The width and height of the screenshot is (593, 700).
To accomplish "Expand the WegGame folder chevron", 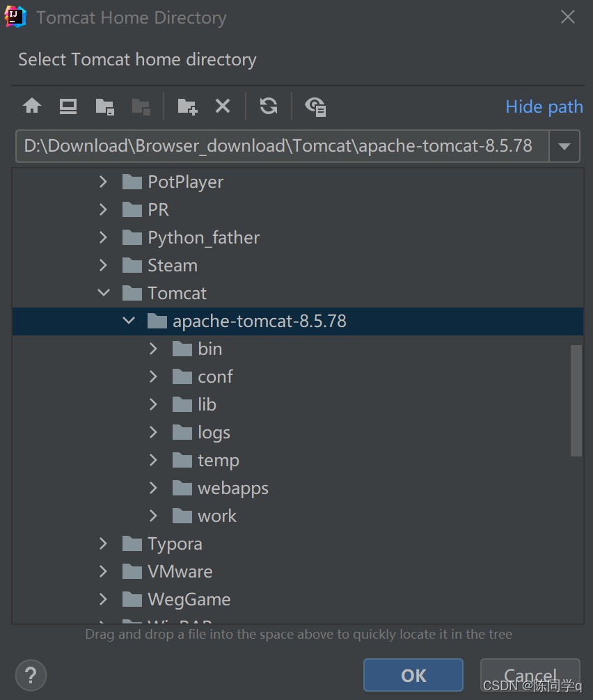I will pos(103,599).
